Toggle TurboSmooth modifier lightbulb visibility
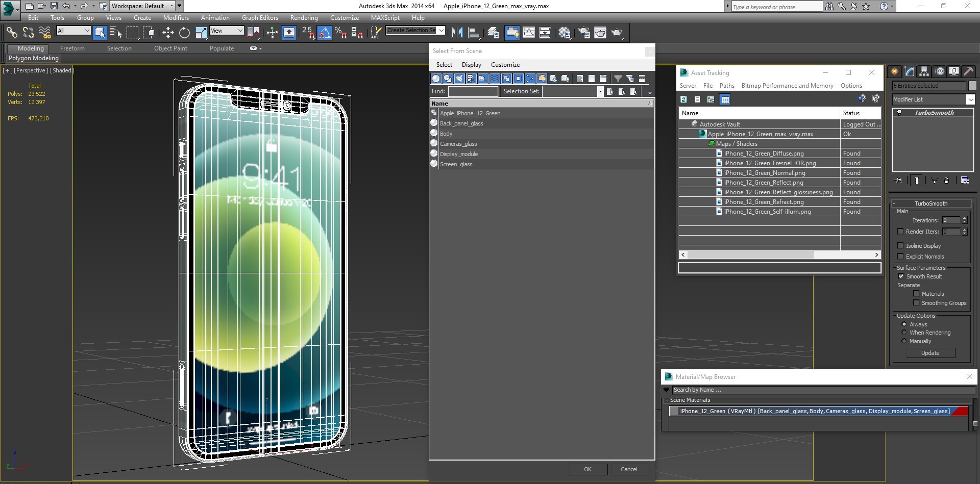980x484 pixels. pos(899,113)
